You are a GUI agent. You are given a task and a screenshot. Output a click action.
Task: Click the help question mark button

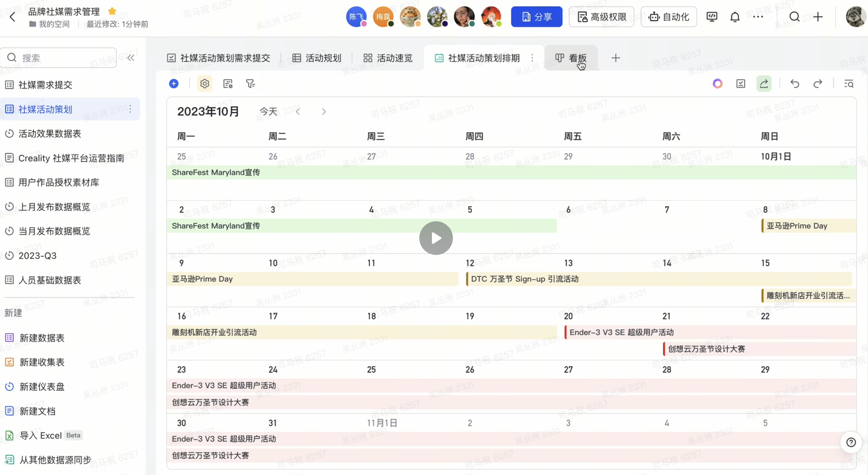851,442
